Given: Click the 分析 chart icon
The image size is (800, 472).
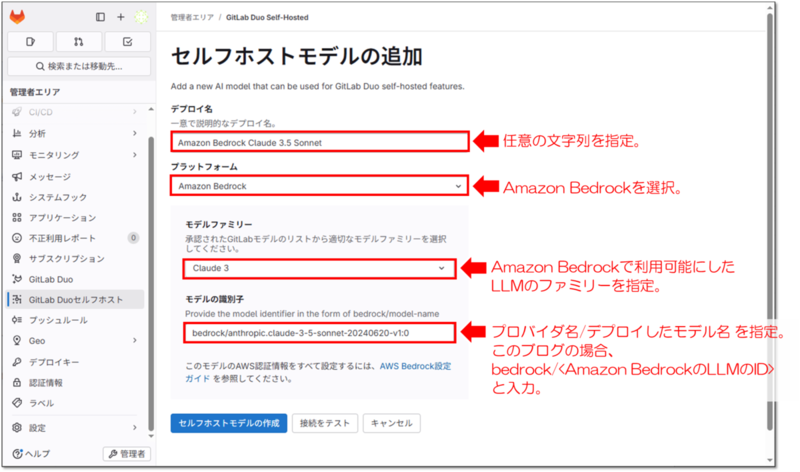Looking at the screenshot, I should tap(17, 133).
